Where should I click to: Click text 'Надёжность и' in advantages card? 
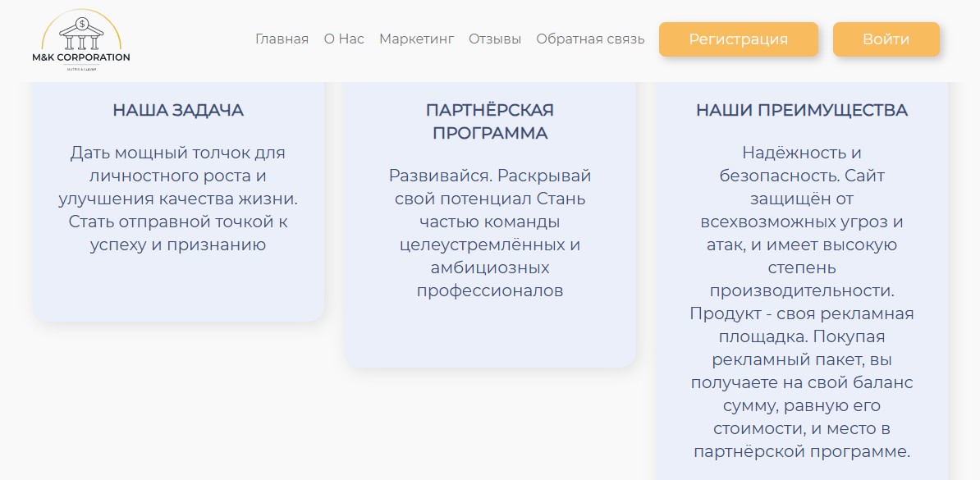click(x=802, y=153)
